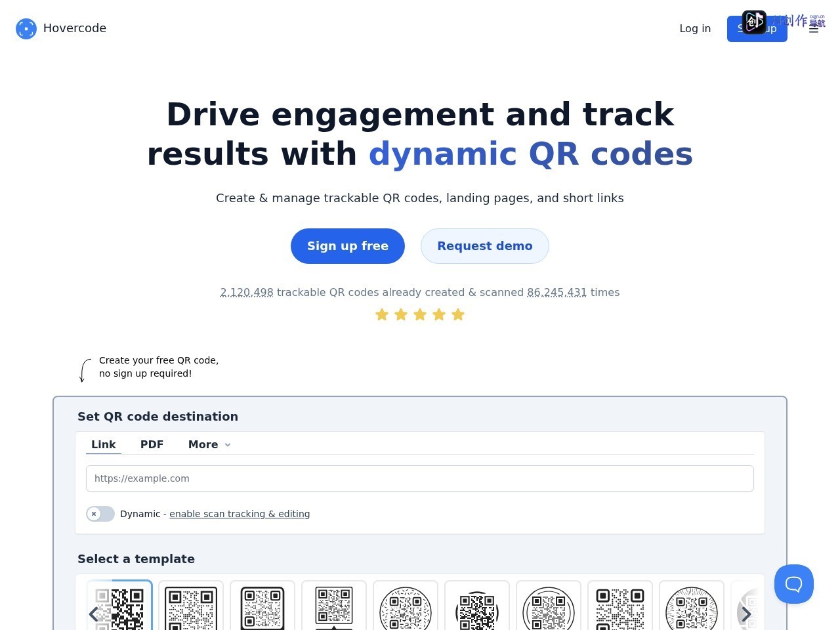This screenshot has width=840, height=630.
Task: Click the 'Set QR code destination' heading
Action: pyautogui.click(x=158, y=417)
